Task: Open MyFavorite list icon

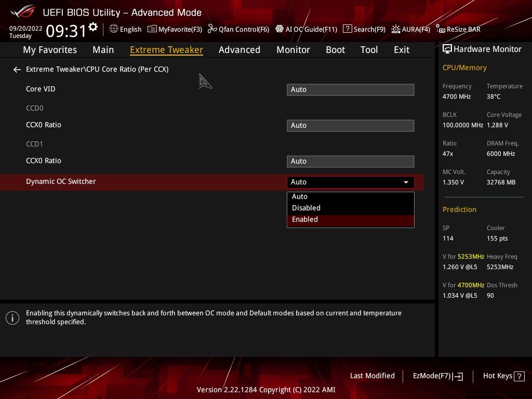Action: tap(152, 29)
